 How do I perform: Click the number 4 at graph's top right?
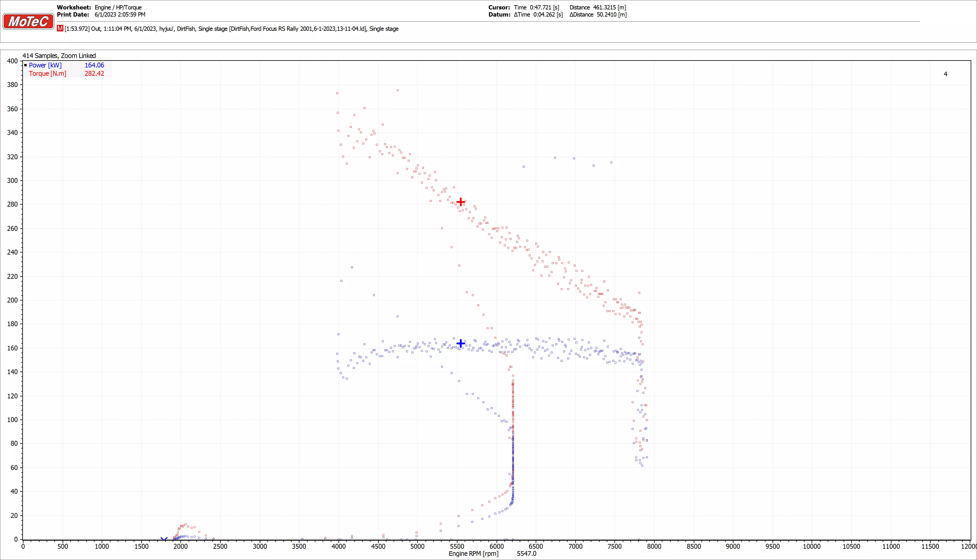coord(945,74)
